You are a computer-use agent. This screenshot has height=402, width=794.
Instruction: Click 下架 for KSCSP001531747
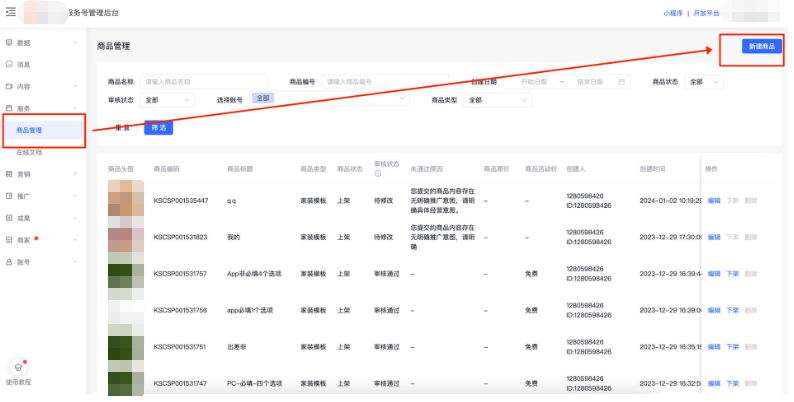(x=733, y=383)
